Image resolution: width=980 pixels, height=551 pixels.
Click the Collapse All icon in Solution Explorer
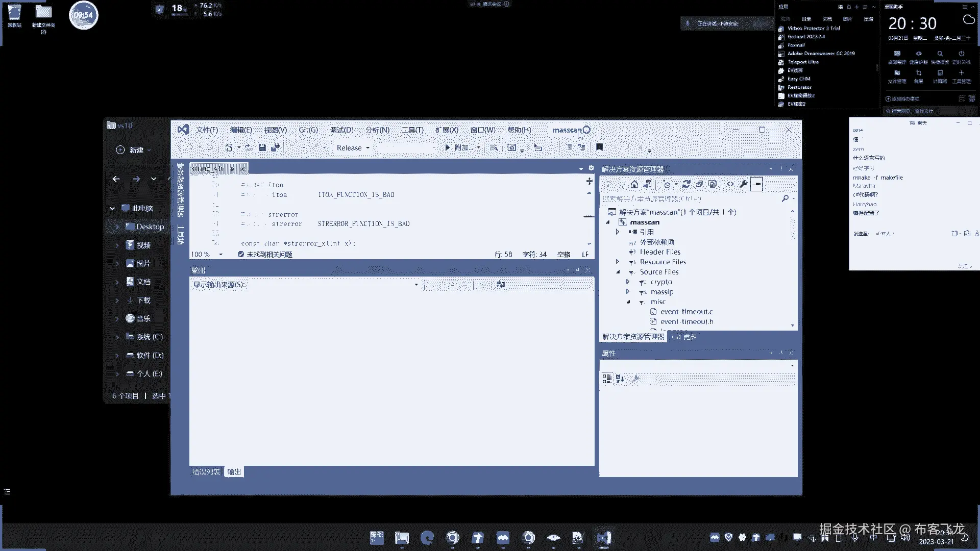pos(699,184)
